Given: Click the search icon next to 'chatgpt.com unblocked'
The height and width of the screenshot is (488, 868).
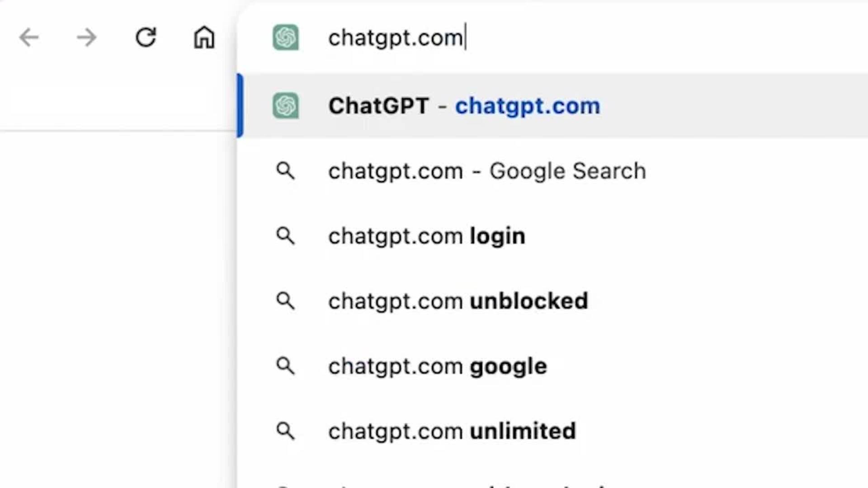Looking at the screenshot, I should [x=286, y=301].
